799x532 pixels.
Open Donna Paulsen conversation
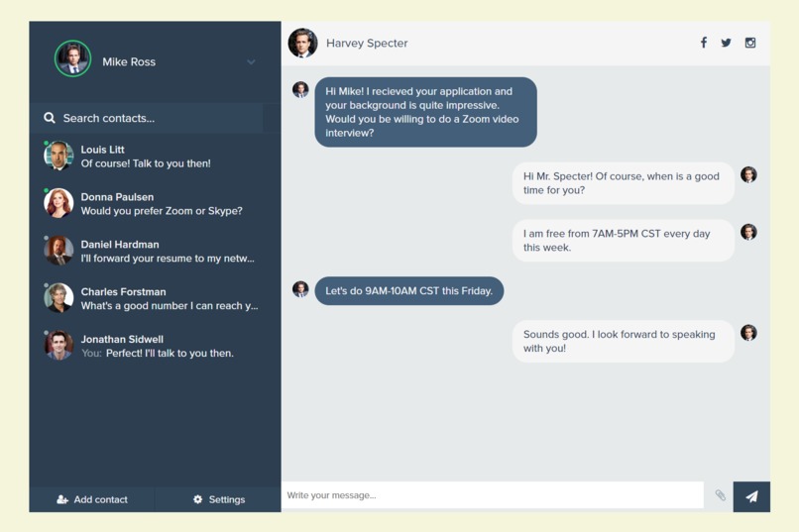coord(155,204)
